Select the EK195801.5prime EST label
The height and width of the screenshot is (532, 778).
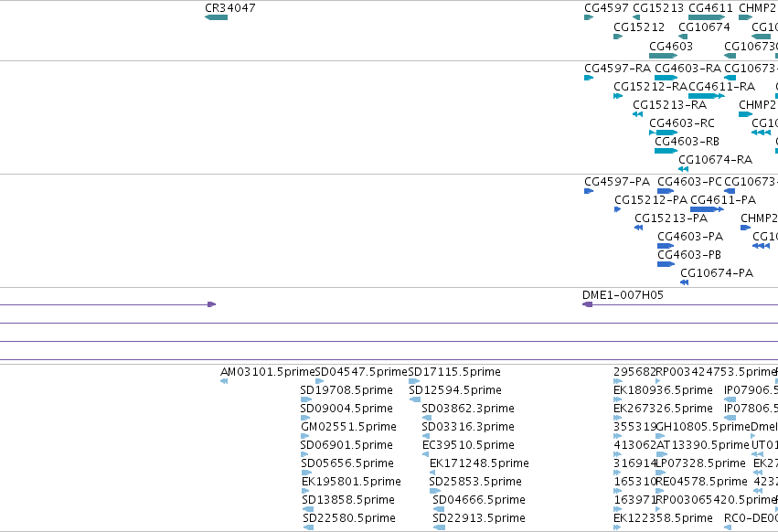coord(351,482)
